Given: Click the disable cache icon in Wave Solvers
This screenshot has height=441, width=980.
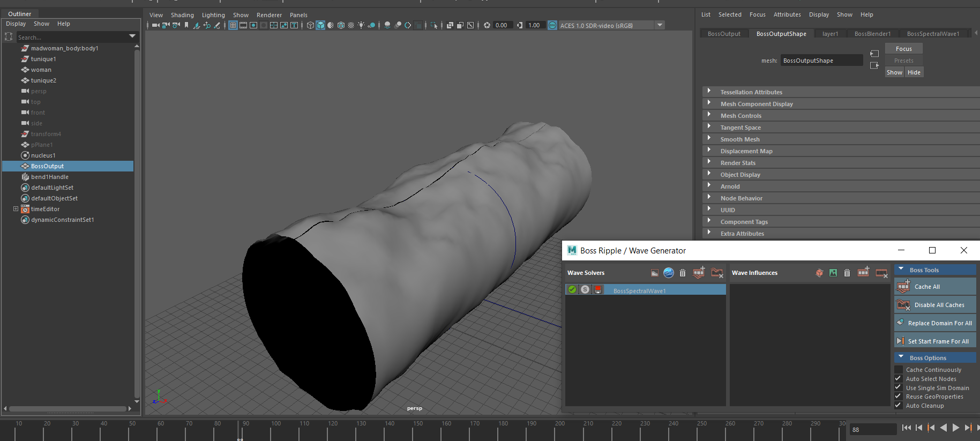Looking at the screenshot, I should pos(717,273).
